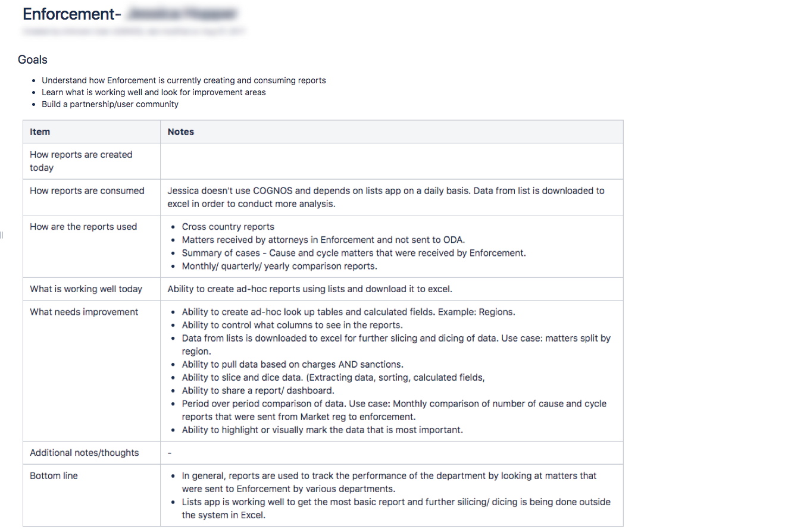Click the 'Ability to share a report/ dashboard' bullet

258,390
